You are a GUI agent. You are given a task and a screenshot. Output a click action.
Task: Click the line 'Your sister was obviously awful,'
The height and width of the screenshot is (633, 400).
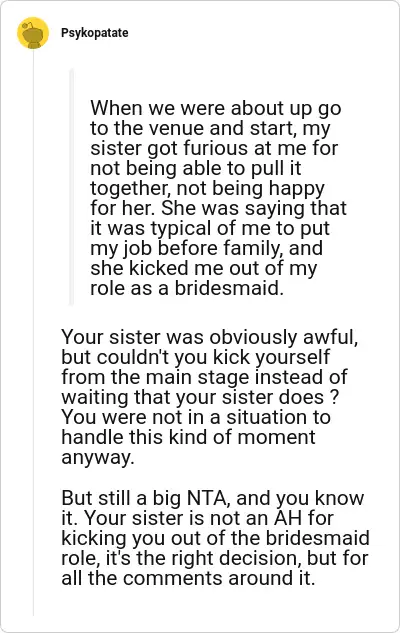point(209,337)
